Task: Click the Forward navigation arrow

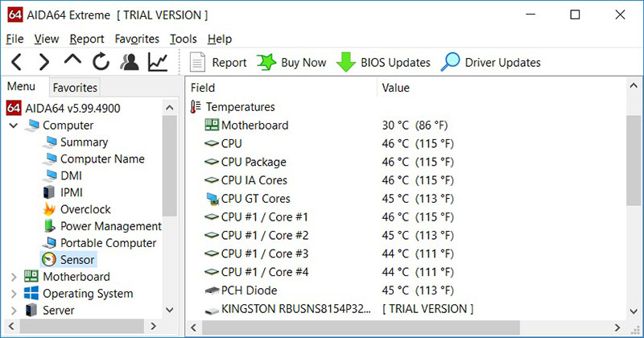Action: (44, 62)
